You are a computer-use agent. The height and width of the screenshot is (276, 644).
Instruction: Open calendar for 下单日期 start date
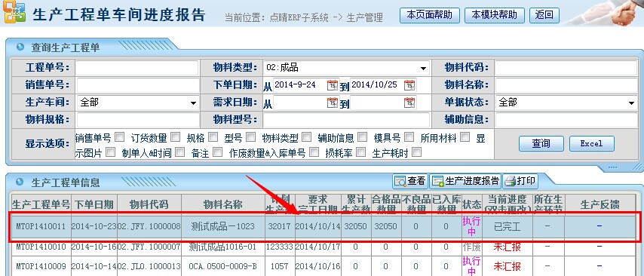click(333, 85)
